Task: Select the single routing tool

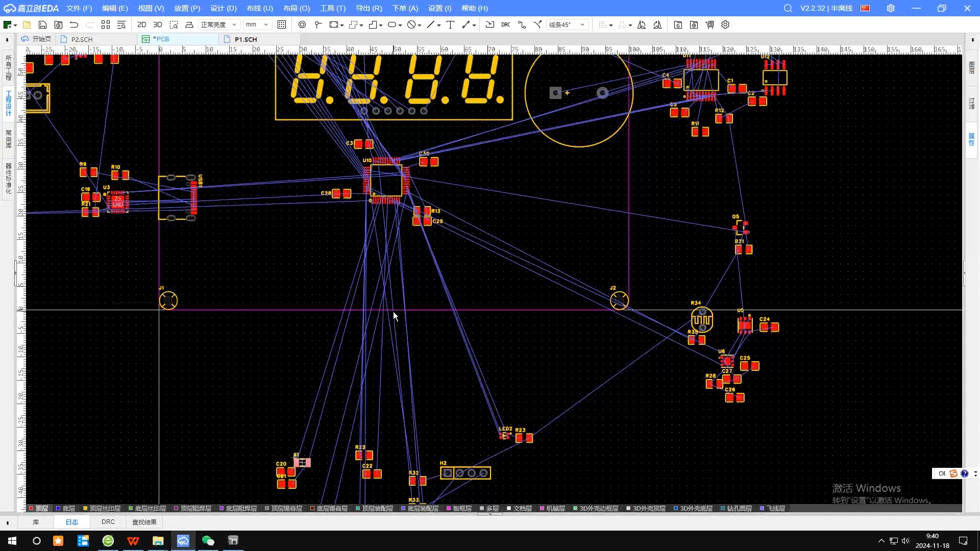Action: [522, 24]
